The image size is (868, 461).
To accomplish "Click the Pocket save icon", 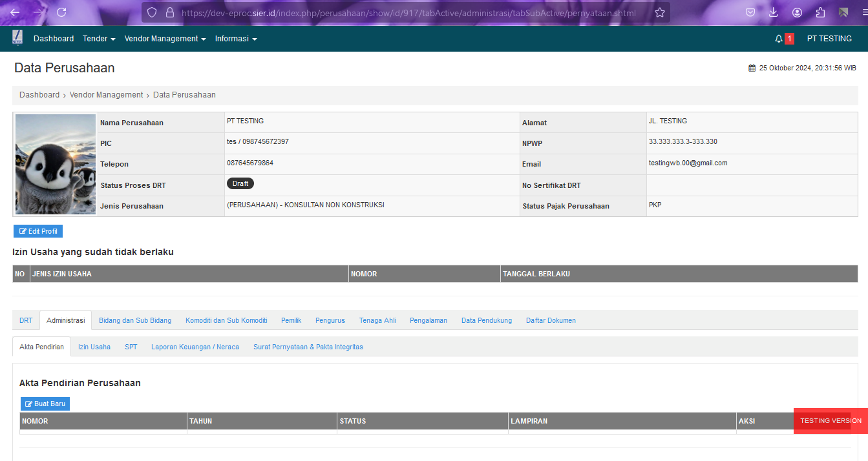I will (x=750, y=12).
